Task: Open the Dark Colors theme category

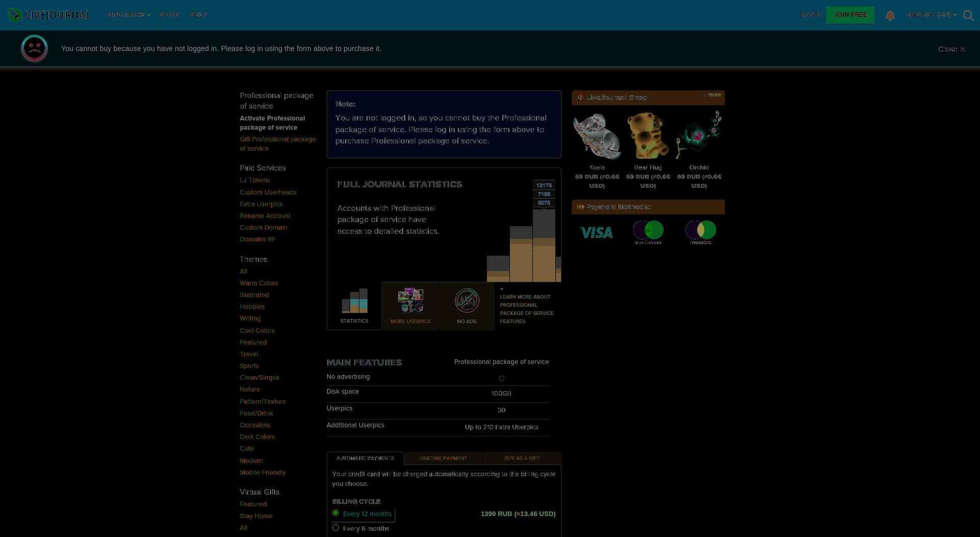Action: point(257,437)
